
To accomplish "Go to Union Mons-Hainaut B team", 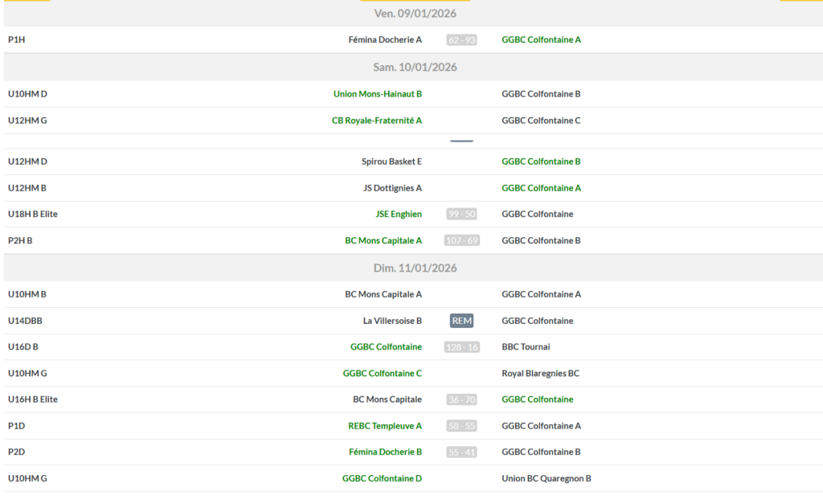I will tap(377, 94).
